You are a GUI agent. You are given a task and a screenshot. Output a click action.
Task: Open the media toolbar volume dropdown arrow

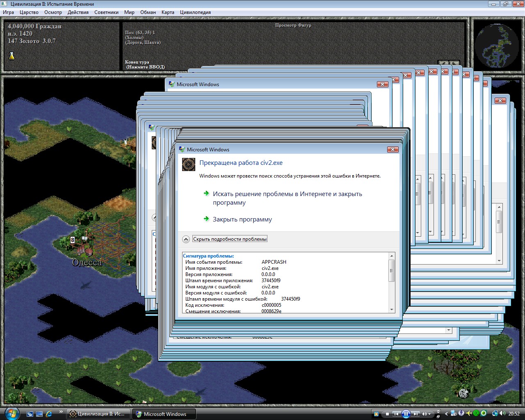430,414
